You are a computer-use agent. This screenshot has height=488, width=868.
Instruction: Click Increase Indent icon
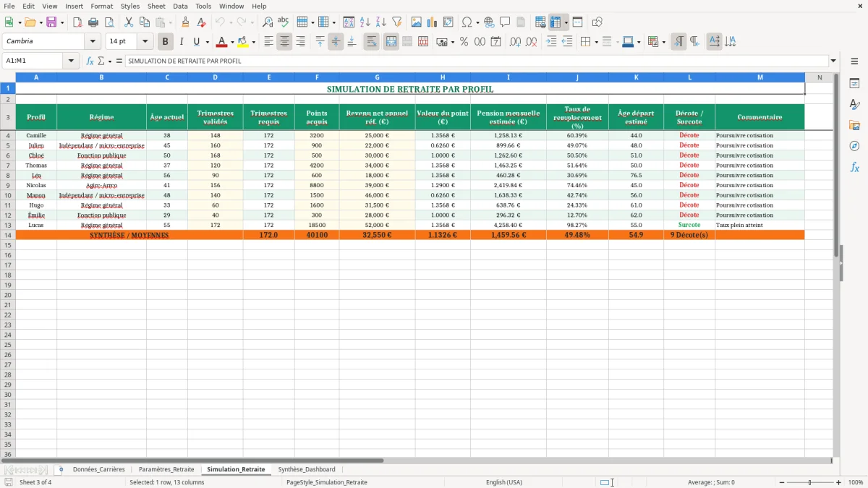551,42
